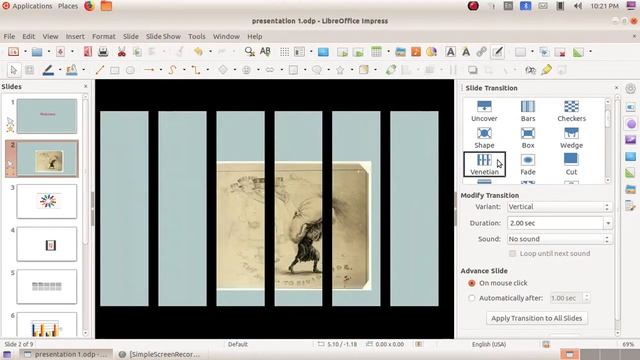Image resolution: width=640 pixels, height=360 pixels.
Task: Select the Cut transition
Action: tap(571, 164)
